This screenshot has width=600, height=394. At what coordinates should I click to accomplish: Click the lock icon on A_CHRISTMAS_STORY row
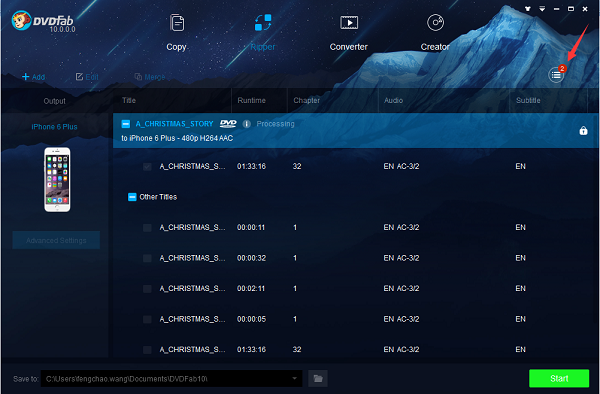click(x=583, y=130)
